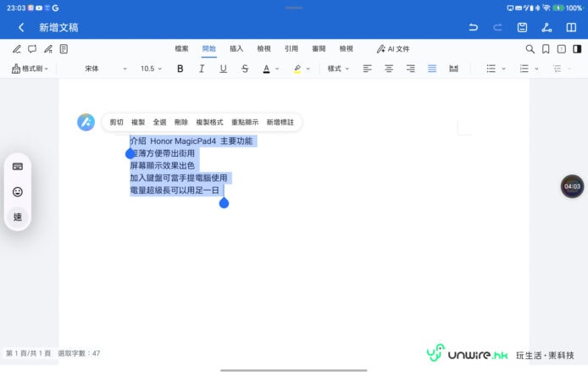Viewport: 588px width, 376px height.
Task: Open the 10.5 font size dropdown
Action: pos(151,69)
